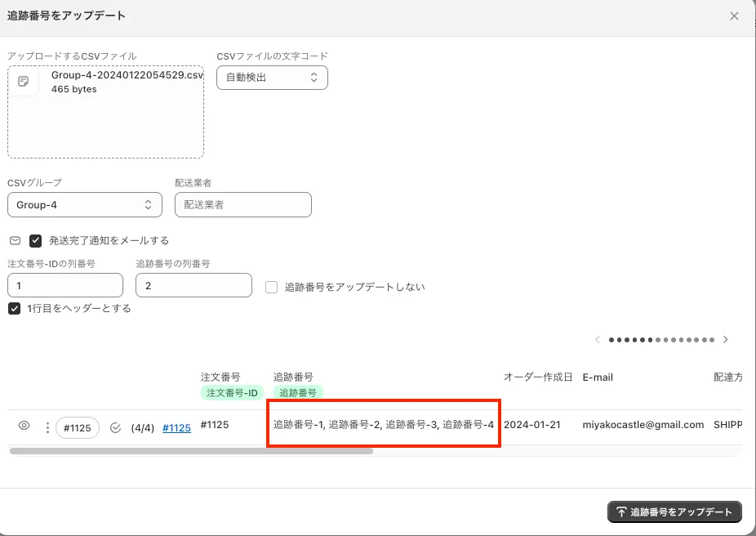
Task: Go to previous page with left chevron
Action: (x=598, y=340)
